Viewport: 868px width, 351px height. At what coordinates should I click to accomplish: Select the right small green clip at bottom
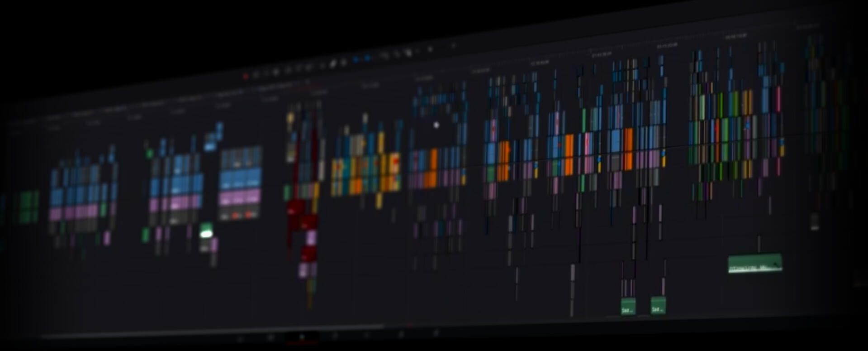click(x=658, y=306)
